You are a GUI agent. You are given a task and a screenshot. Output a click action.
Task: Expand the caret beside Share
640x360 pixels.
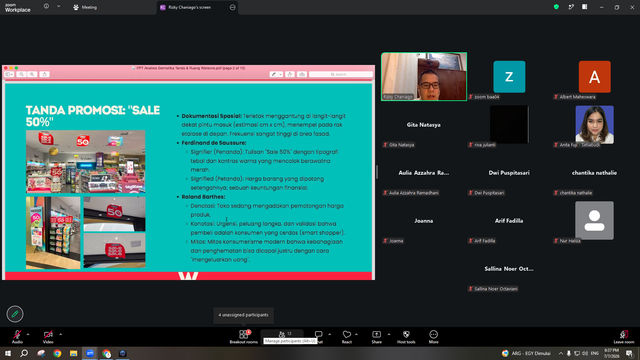coord(389,334)
